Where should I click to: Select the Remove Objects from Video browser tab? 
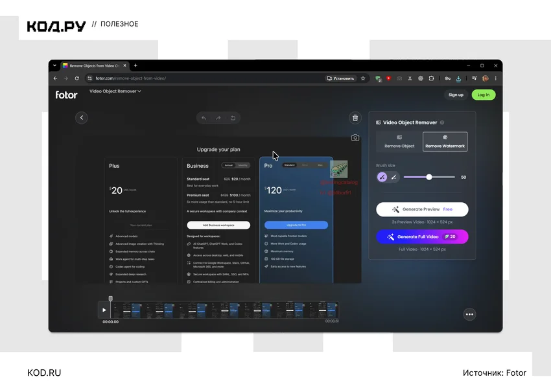click(x=95, y=65)
